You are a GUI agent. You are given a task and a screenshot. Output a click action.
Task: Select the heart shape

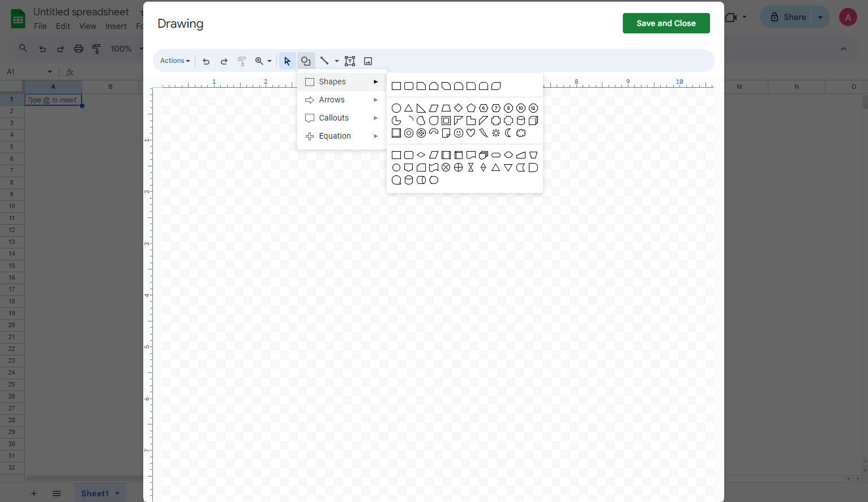tap(471, 133)
